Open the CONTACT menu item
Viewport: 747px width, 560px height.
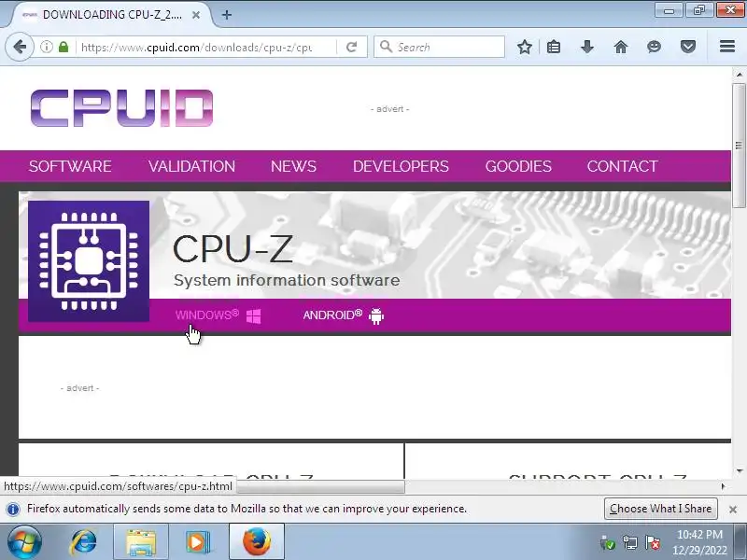click(x=622, y=166)
